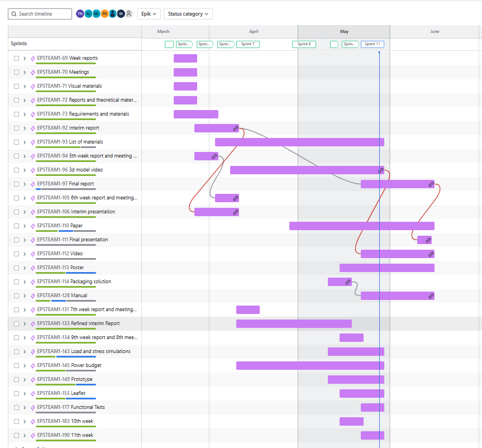Expand the EPSTEAM1-112 Video row

pyautogui.click(x=25, y=254)
